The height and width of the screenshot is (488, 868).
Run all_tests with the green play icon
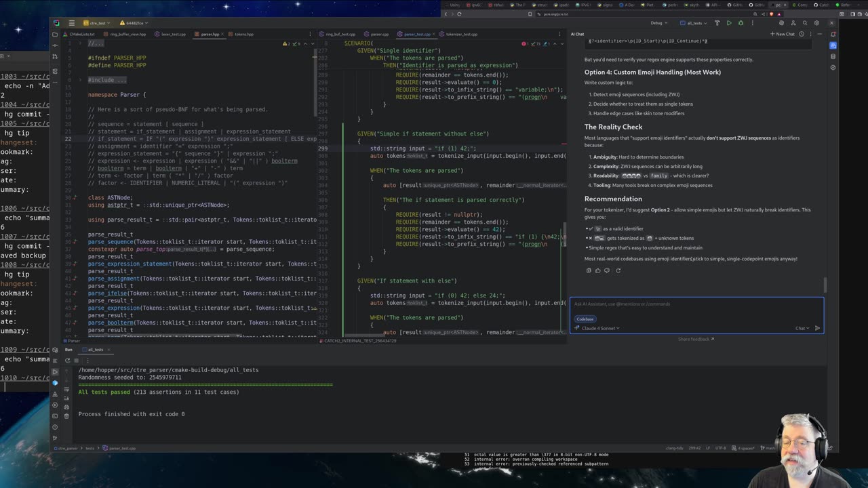(x=729, y=23)
